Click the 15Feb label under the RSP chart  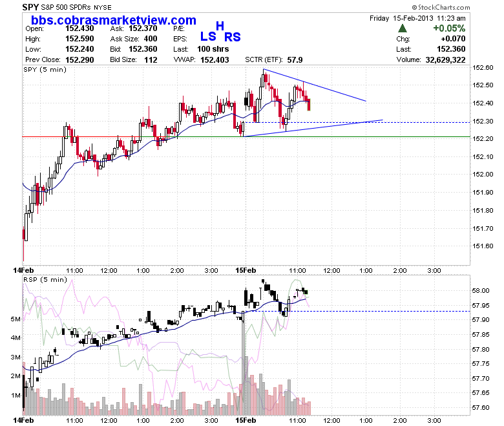[246, 421]
